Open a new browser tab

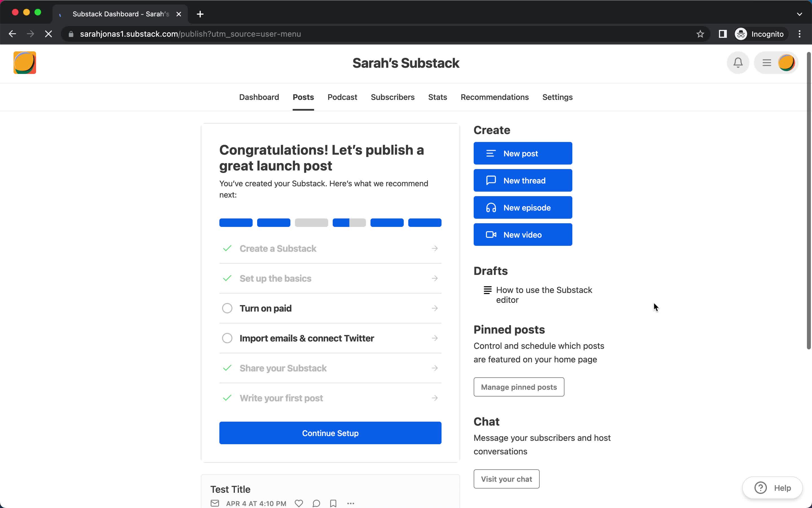tap(200, 14)
